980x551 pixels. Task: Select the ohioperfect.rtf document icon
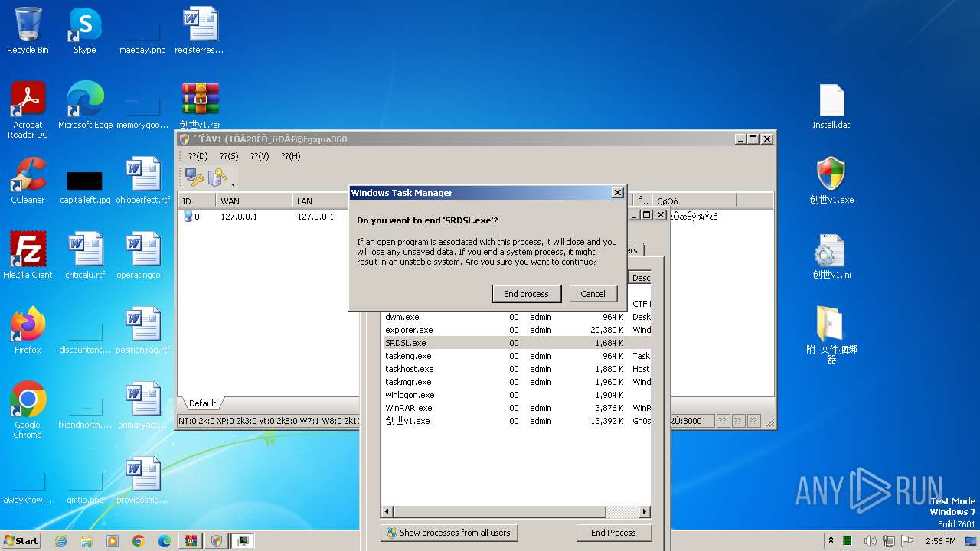click(x=142, y=181)
